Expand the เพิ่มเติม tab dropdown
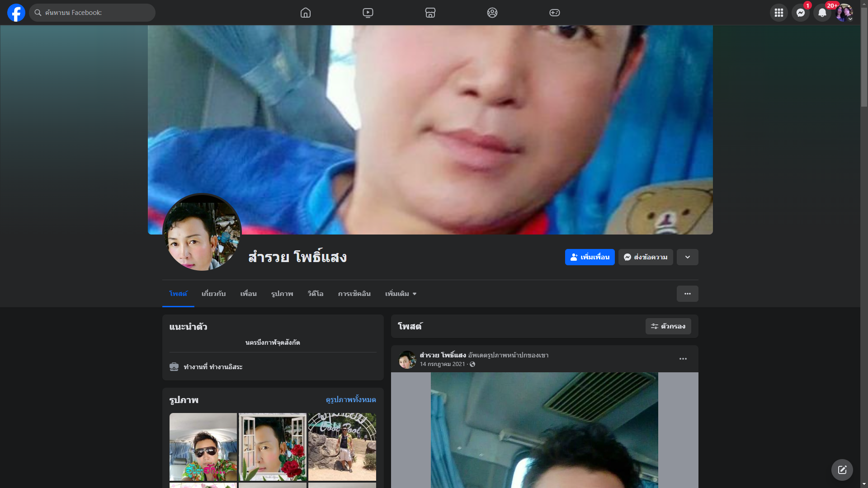This screenshot has height=488, width=868. pos(401,294)
